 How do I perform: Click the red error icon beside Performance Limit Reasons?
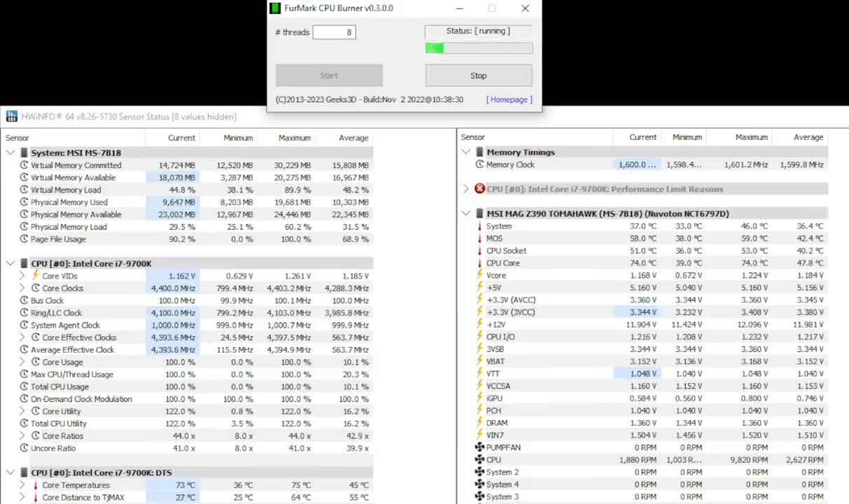tap(479, 189)
